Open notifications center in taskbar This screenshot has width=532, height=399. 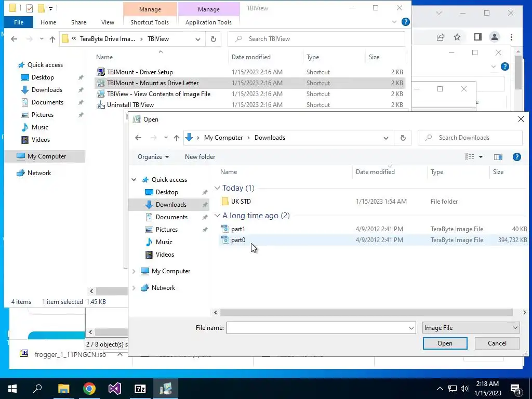516,389
